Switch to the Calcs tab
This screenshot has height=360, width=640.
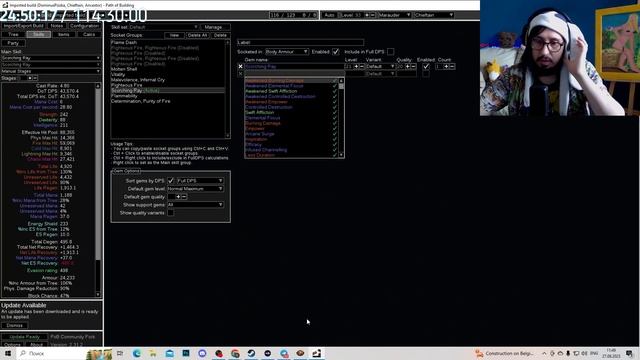(x=89, y=34)
